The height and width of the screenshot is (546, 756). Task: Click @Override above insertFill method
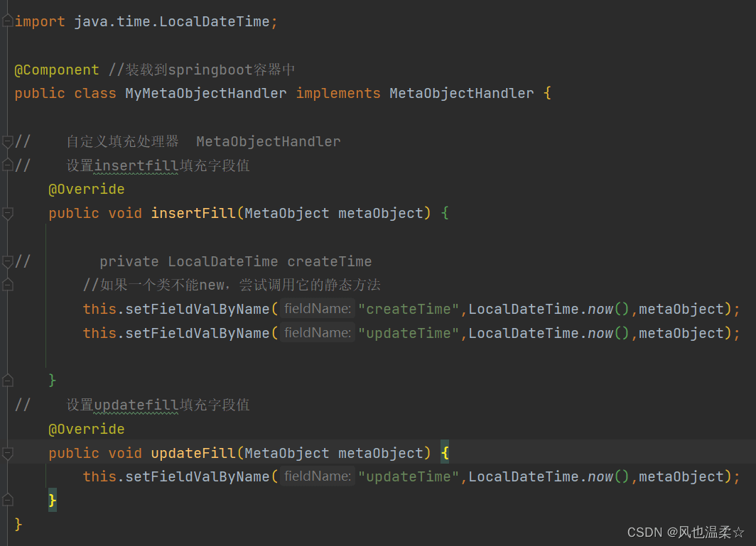87,190
